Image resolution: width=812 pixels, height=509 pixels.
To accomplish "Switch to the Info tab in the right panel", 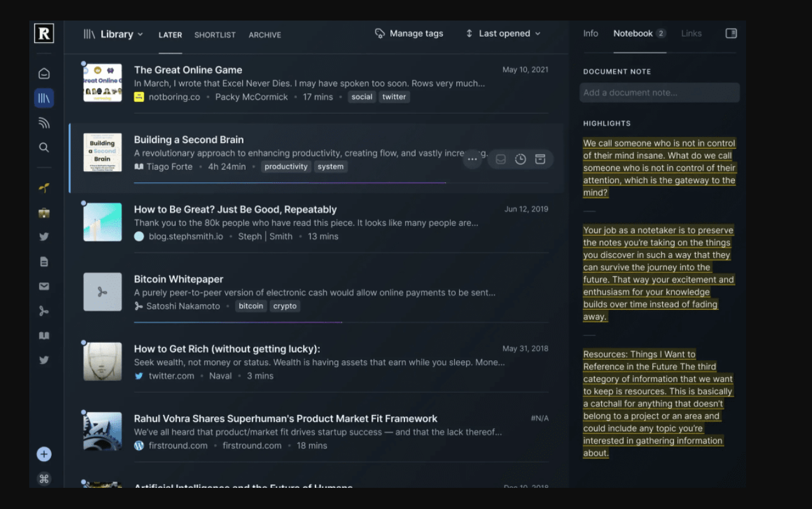I will coord(590,34).
